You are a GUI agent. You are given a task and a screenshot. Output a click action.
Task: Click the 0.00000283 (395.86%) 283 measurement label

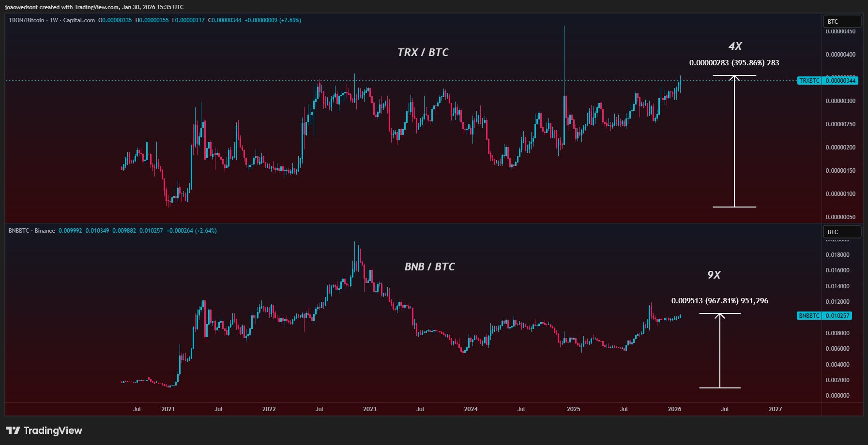(734, 63)
